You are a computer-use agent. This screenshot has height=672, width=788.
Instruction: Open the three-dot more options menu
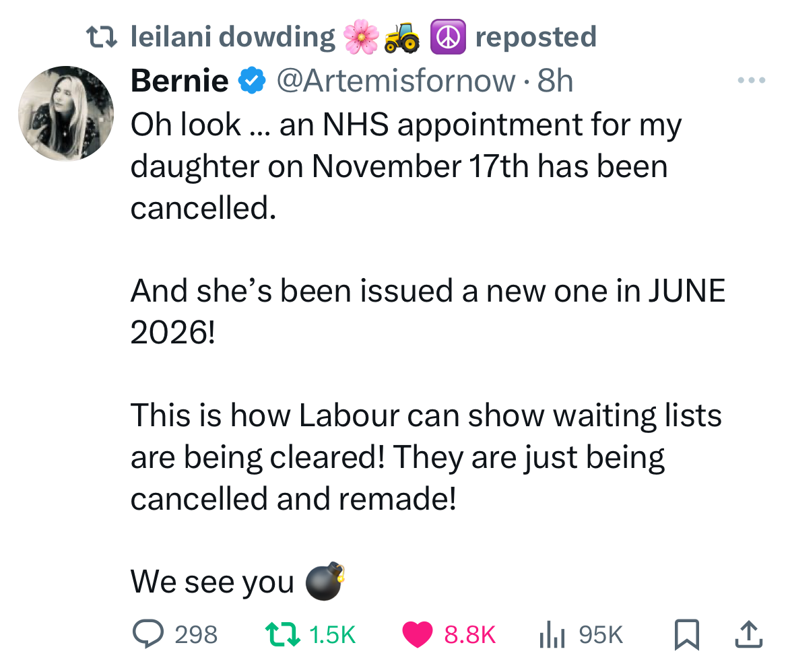click(750, 80)
